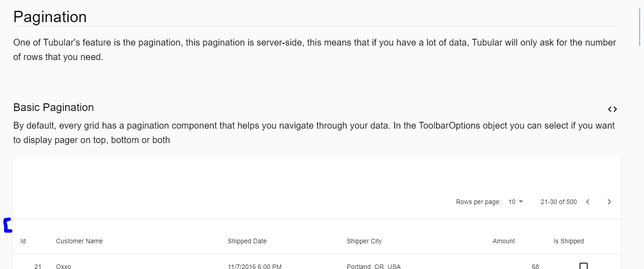The width and height of the screenshot is (644, 269).
Task: Go to previous page using left chevron
Action: [x=587, y=202]
